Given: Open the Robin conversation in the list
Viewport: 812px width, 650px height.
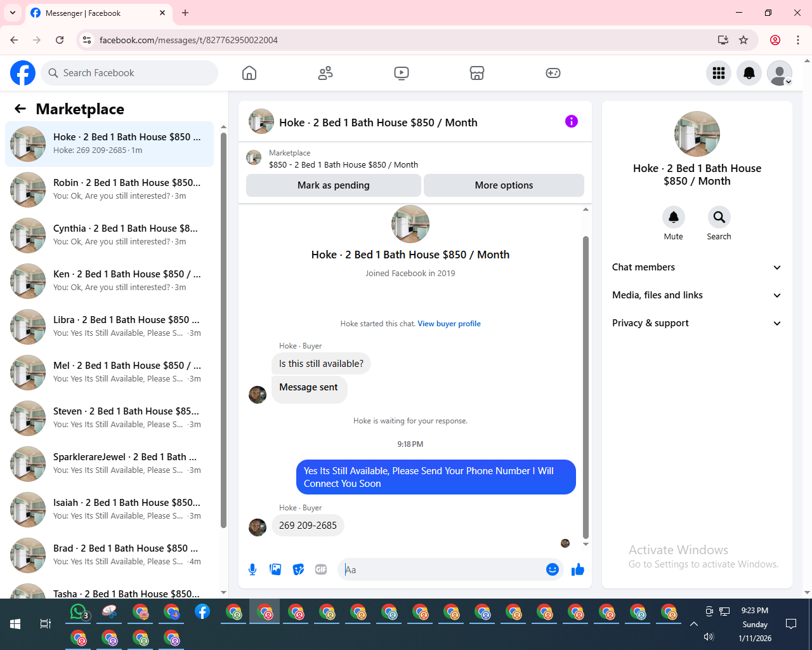Looking at the screenshot, I should coord(109,190).
